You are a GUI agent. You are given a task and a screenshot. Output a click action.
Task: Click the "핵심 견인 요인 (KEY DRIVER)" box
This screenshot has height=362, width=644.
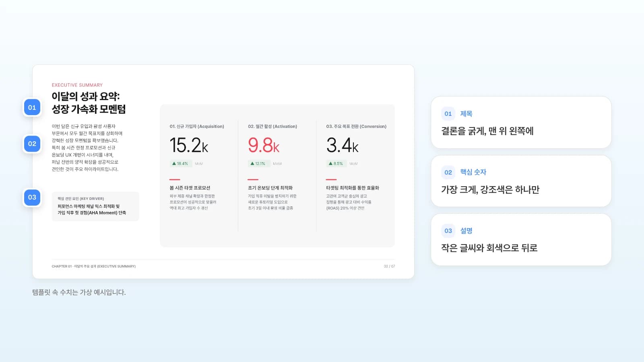(95, 206)
